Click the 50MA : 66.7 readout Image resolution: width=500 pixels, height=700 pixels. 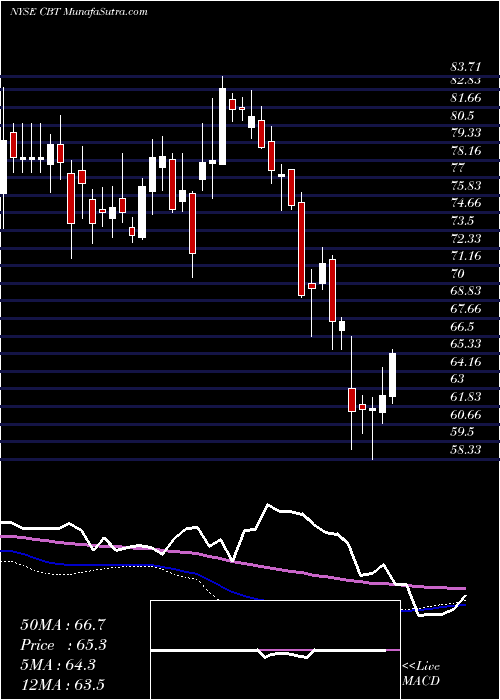coord(63,625)
